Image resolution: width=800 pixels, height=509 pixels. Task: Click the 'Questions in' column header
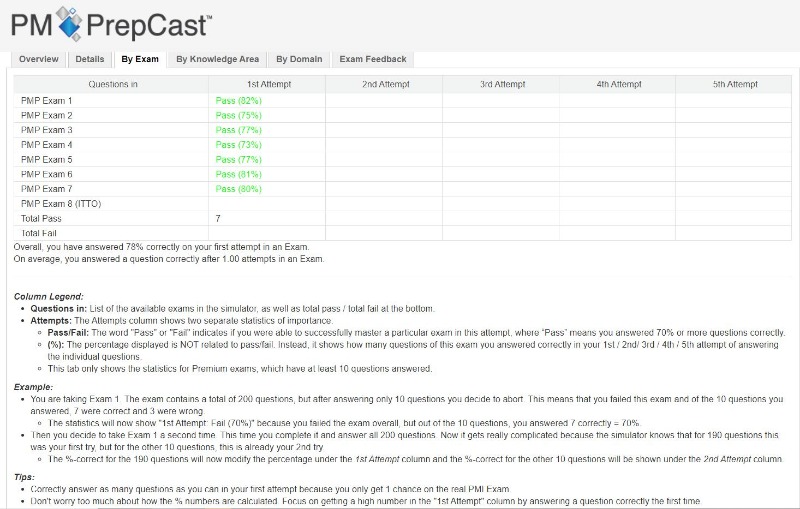tap(113, 84)
